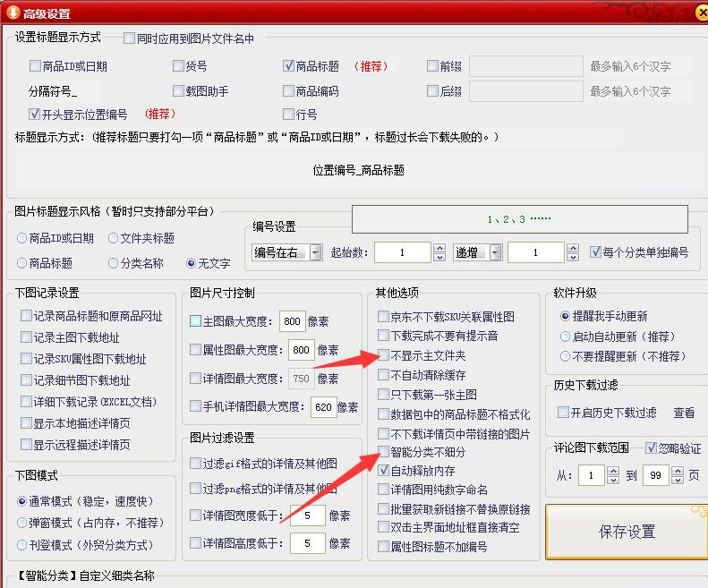Check 只下载第一张主图
This screenshot has width=708, height=588.
(x=383, y=395)
